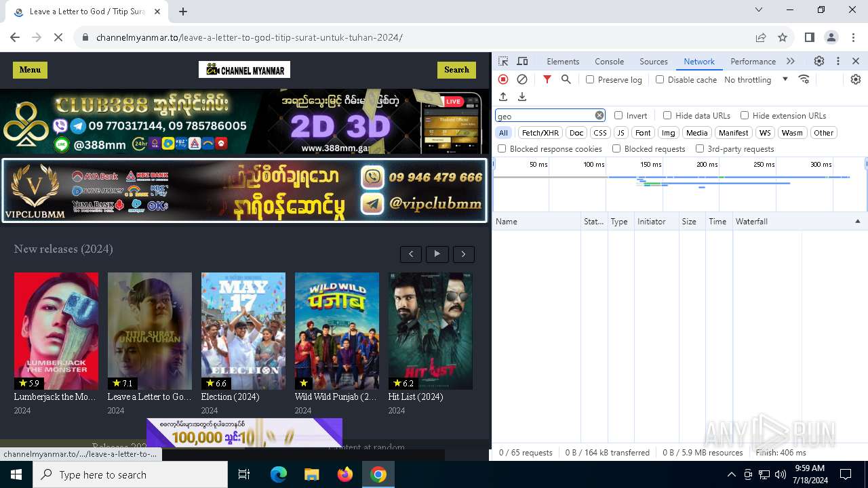The image size is (868, 488).
Task: Close the Leave a Letter to God tab
Action: 157,12
